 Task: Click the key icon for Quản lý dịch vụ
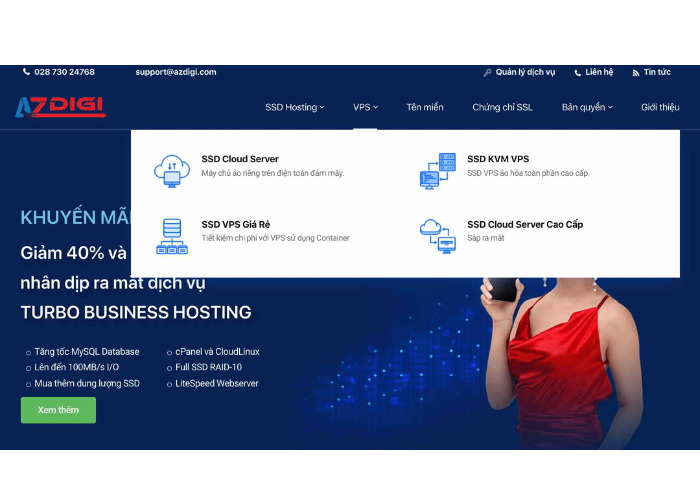point(487,72)
